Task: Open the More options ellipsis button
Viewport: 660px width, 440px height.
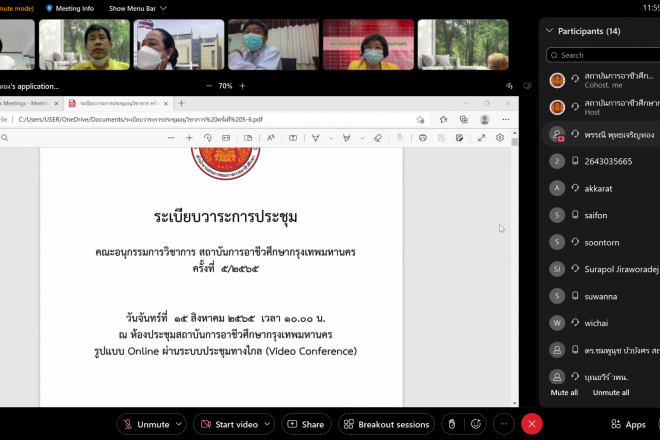Action: click(x=504, y=424)
